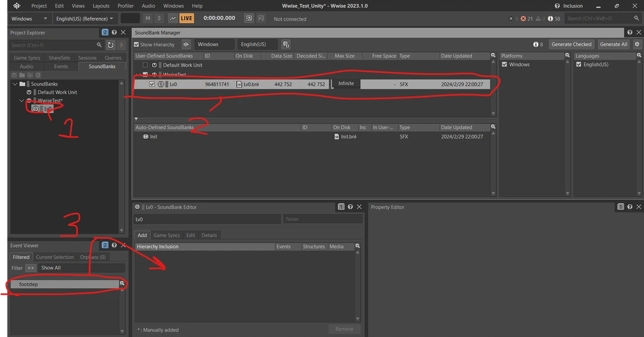Toggle the LIVE editing mode button

click(186, 18)
